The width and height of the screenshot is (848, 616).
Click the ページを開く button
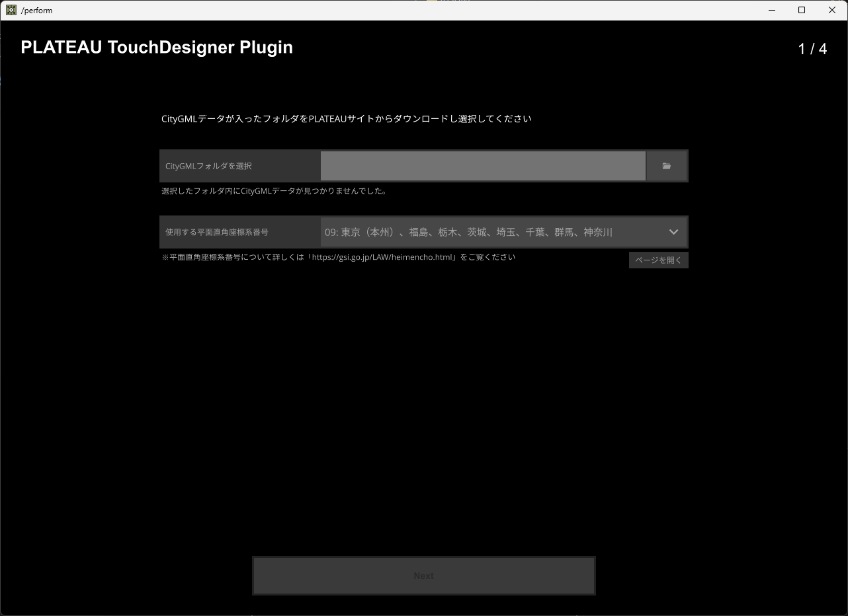pos(658,260)
